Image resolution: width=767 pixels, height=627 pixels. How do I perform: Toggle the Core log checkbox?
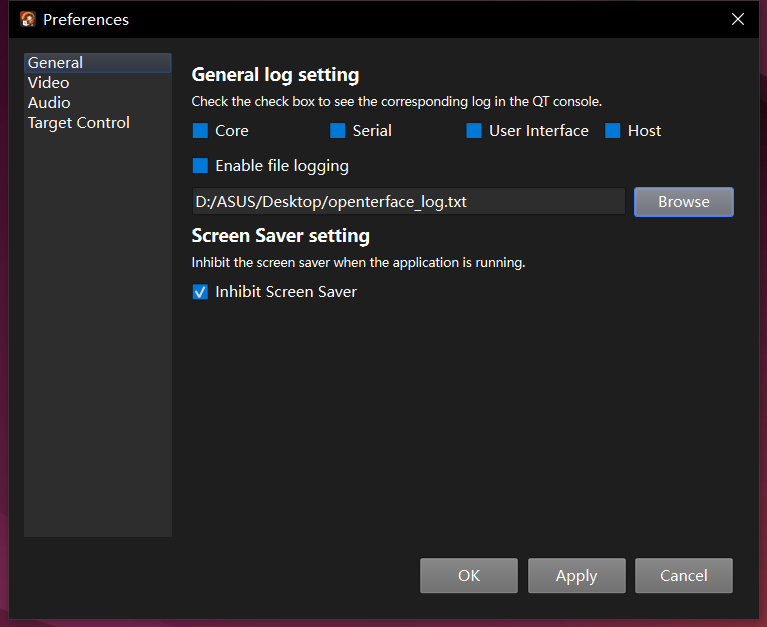click(200, 131)
